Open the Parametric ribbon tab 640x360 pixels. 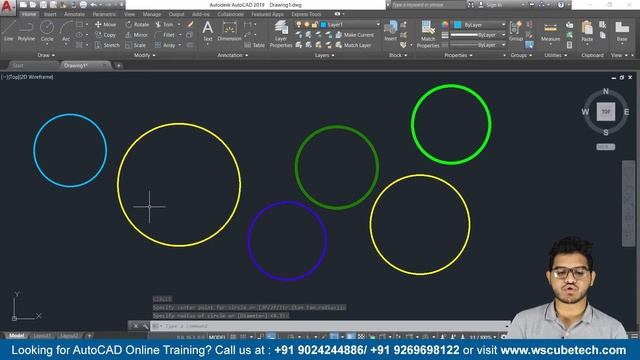(x=104, y=14)
